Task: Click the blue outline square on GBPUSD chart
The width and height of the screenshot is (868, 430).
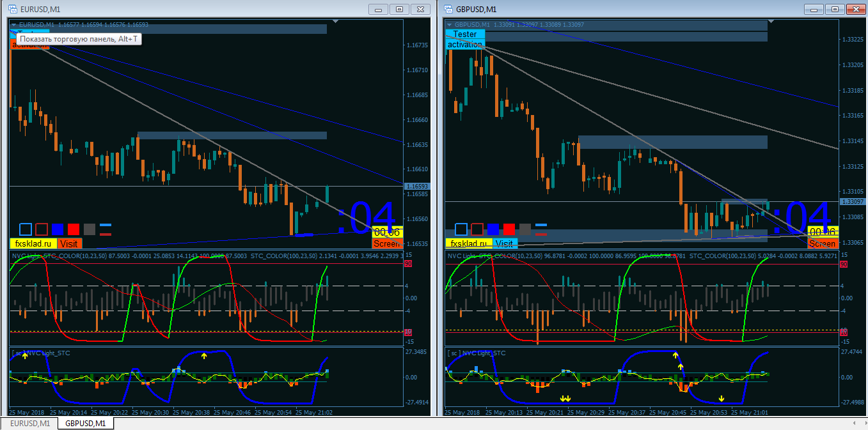Action: coord(461,229)
